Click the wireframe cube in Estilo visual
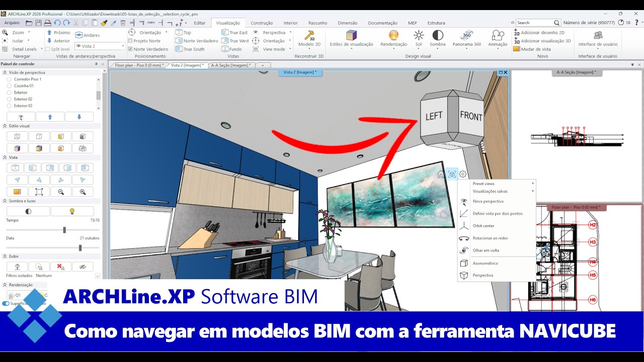This screenshot has height=362, width=644. [x=17, y=136]
